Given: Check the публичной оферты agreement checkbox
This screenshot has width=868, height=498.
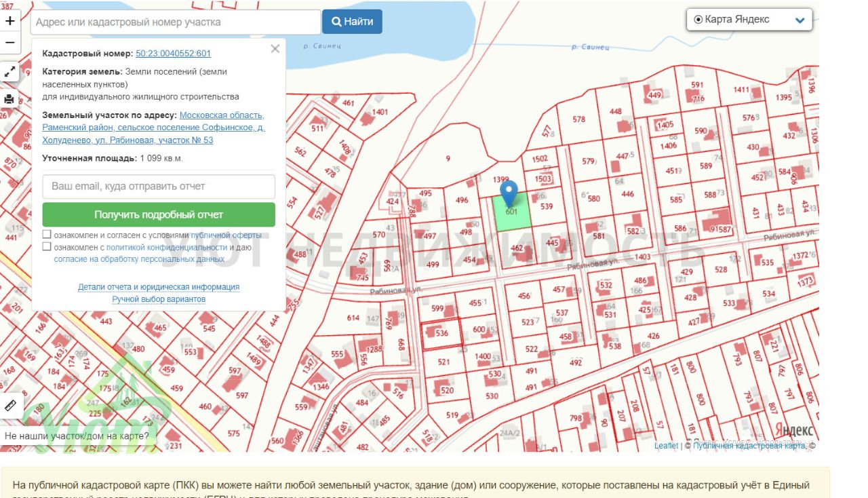Looking at the screenshot, I should coord(47,235).
